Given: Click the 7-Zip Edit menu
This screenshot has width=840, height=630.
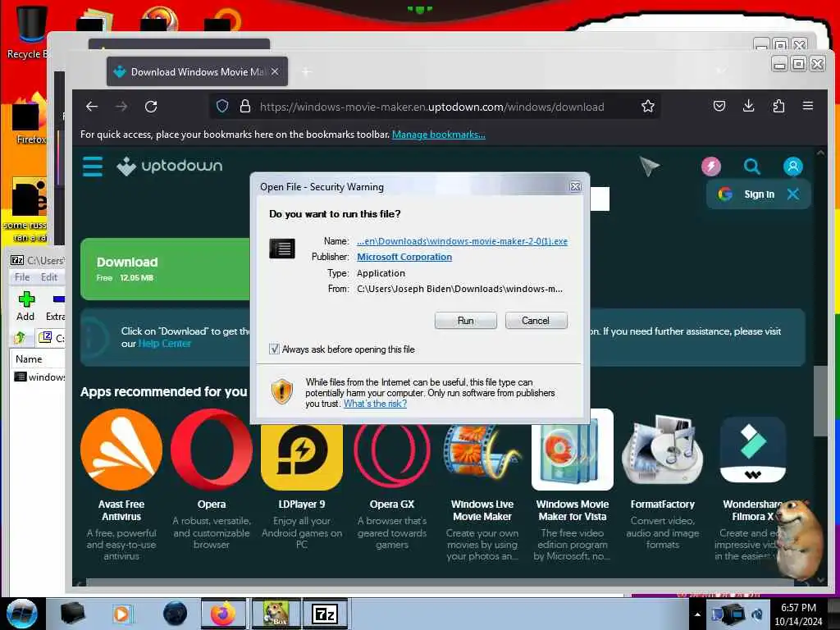Looking at the screenshot, I should (x=48, y=277).
